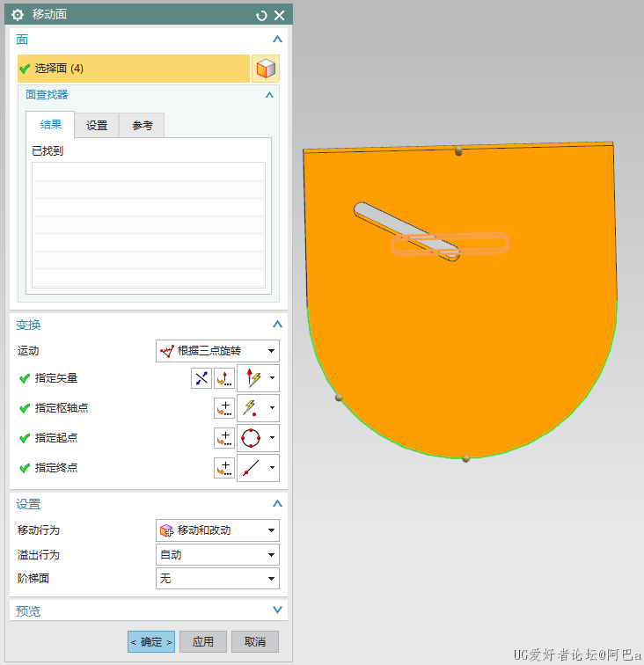Click the end point dialog constructor icon
Viewport: 644px width, 665px height.
pyautogui.click(x=225, y=468)
